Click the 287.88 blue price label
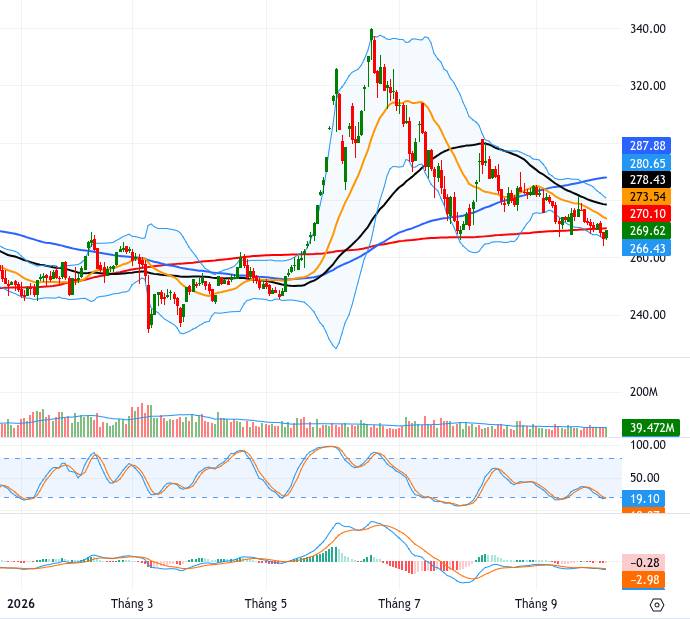The height and width of the screenshot is (619, 690). coord(646,146)
